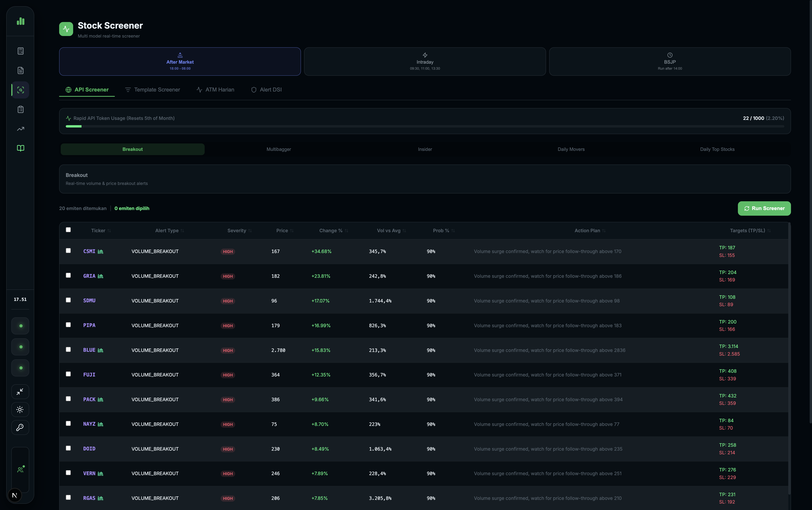This screenshot has width=812, height=510.
Task: Click the building icon next to GRIA
Action: 100,276
